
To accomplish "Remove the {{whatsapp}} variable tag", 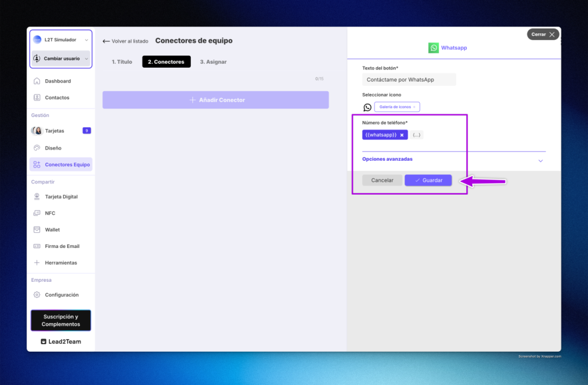I will [402, 135].
